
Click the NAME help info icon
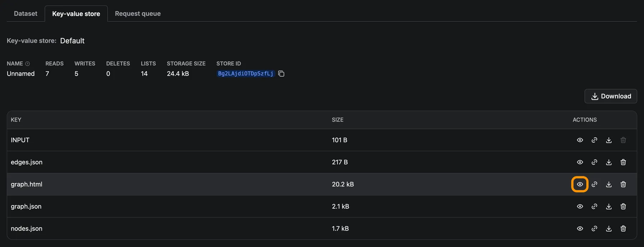click(28, 64)
